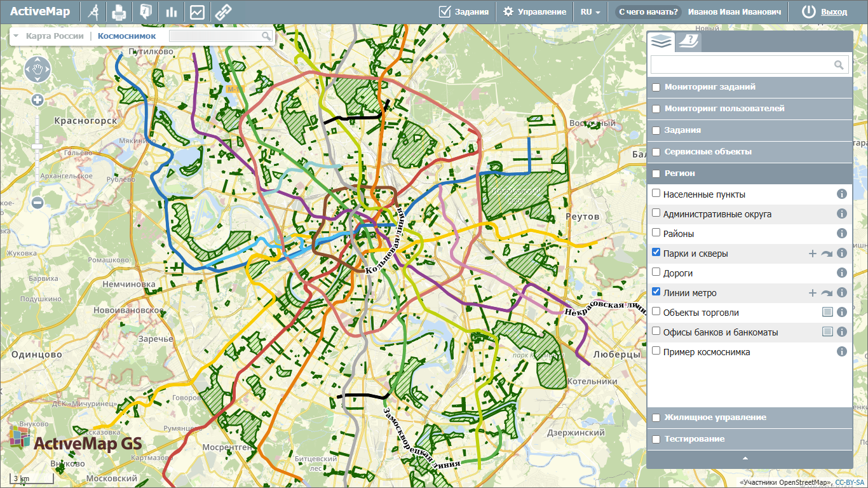868x488 pixels.
Task: Click the Выход logout link
Action: (x=834, y=11)
